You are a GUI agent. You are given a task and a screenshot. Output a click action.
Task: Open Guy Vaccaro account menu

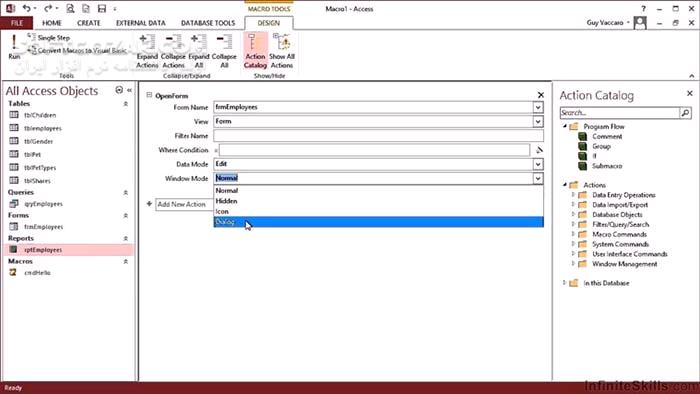click(608, 22)
